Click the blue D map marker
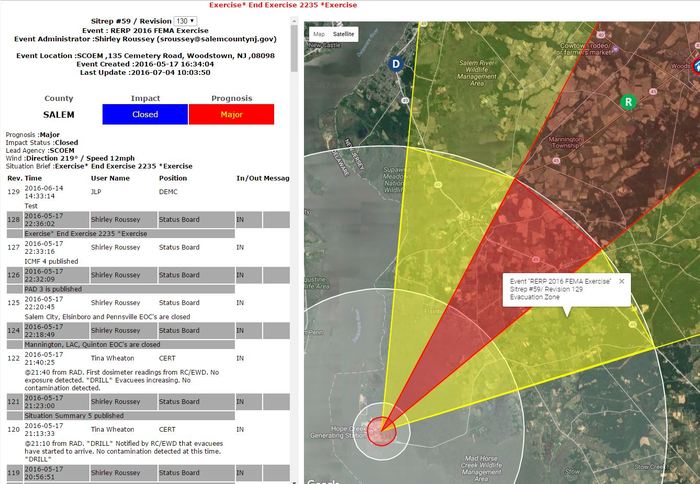The width and height of the screenshot is (700, 484). (x=395, y=64)
